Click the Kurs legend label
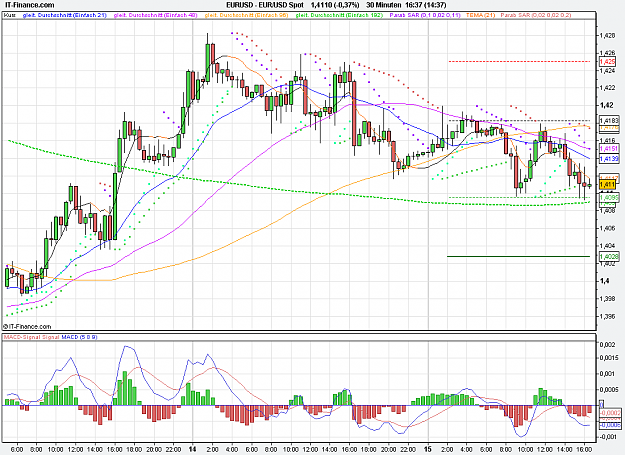 9,15
